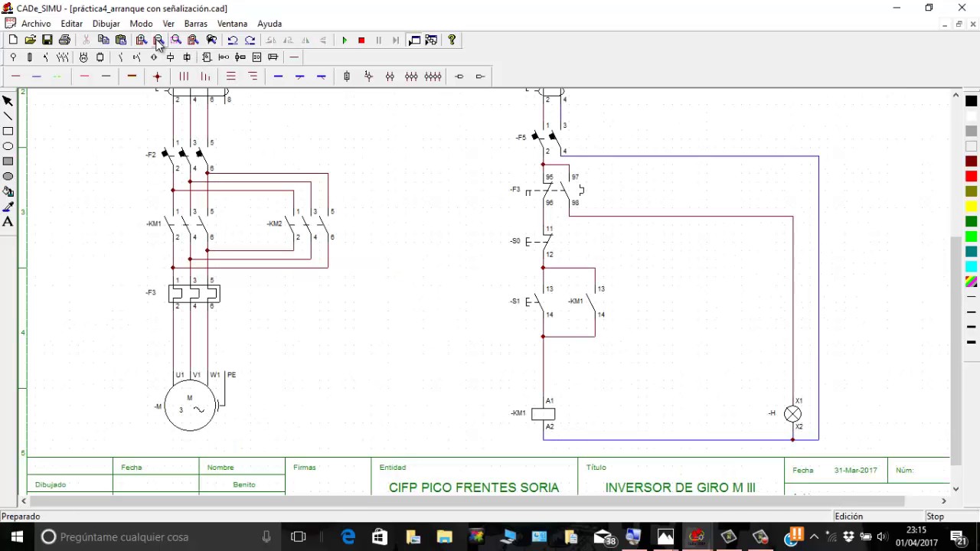Click the three-phase motor symbol -M
Viewport: 980px width, 551px height.
[190, 406]
